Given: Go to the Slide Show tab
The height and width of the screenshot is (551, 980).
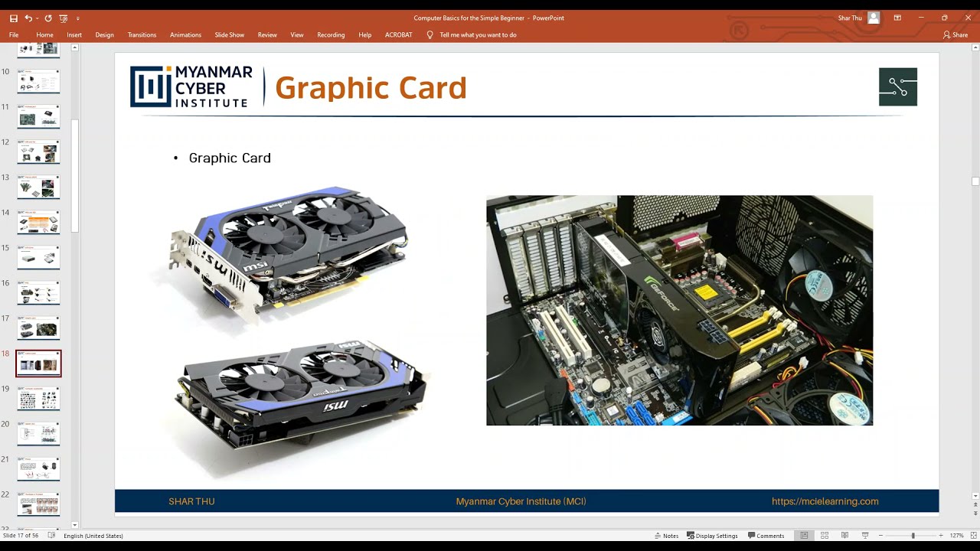Looking at the screenshot, I should [230, 35].
